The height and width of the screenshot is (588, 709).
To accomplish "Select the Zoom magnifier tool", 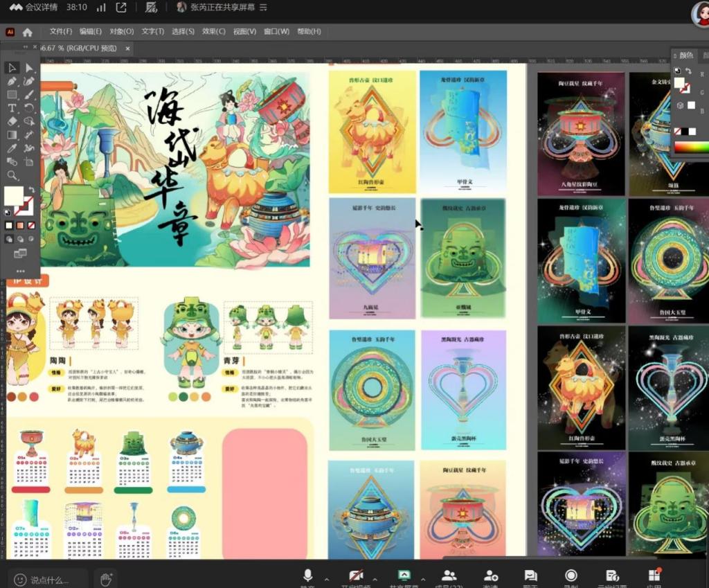I will point(12,175).
